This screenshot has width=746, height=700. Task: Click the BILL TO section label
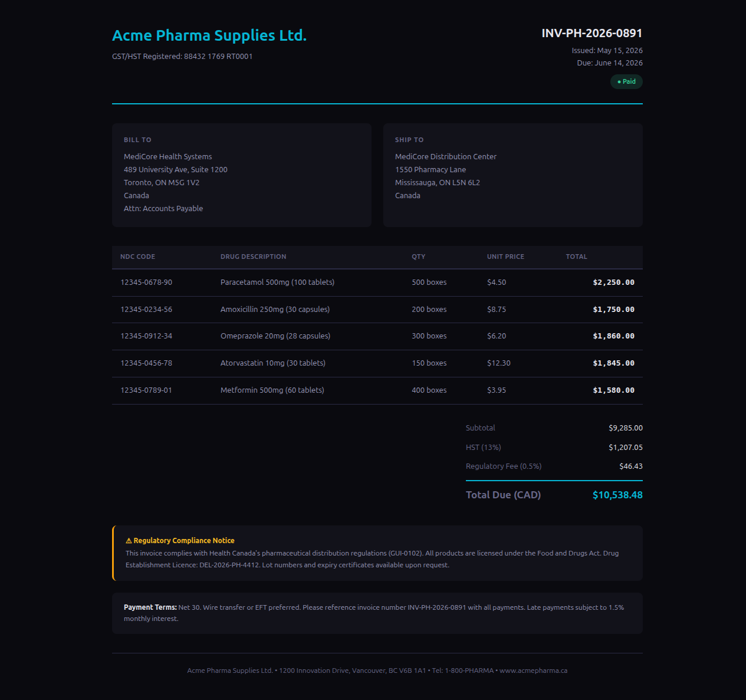pos(137,140)
